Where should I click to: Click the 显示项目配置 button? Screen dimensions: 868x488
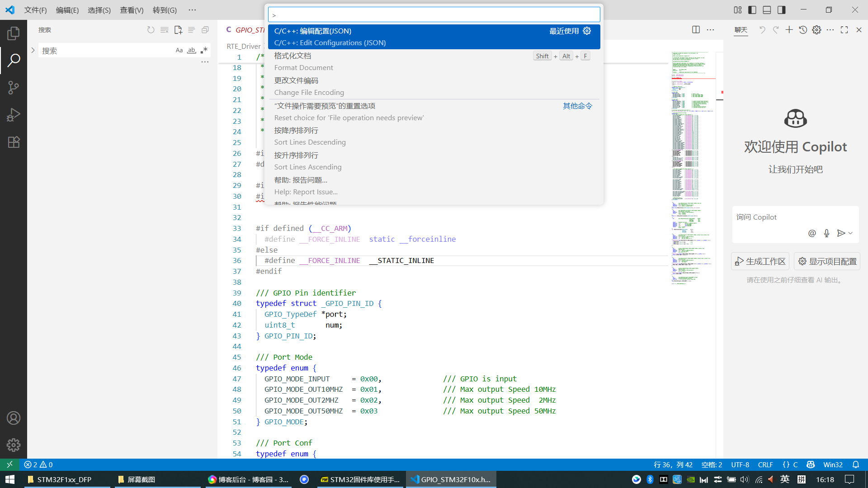click(827, 261)
